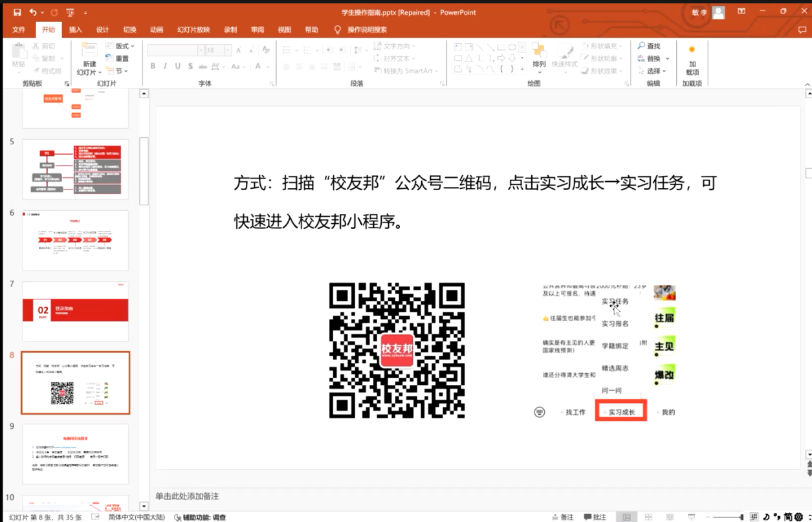812x522 pixels.
Task: Switch to the 插入 ribbon tab
Action: pyautogui.click(x=76, y=30)
